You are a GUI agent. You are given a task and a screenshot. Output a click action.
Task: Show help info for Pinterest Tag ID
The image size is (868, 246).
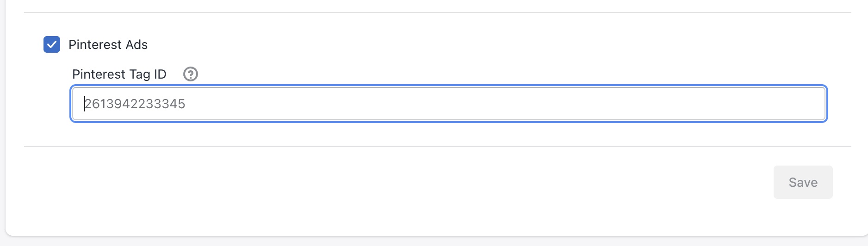(191, 74)
